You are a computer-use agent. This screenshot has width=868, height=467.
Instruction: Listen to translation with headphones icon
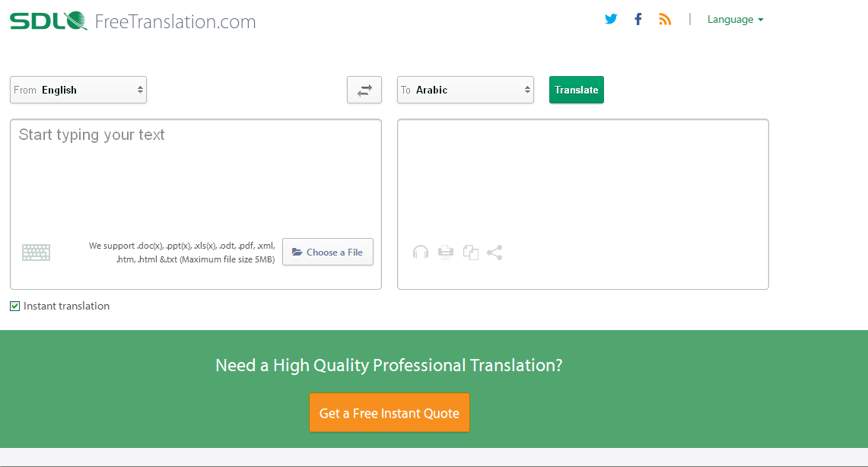pos(421,253)
